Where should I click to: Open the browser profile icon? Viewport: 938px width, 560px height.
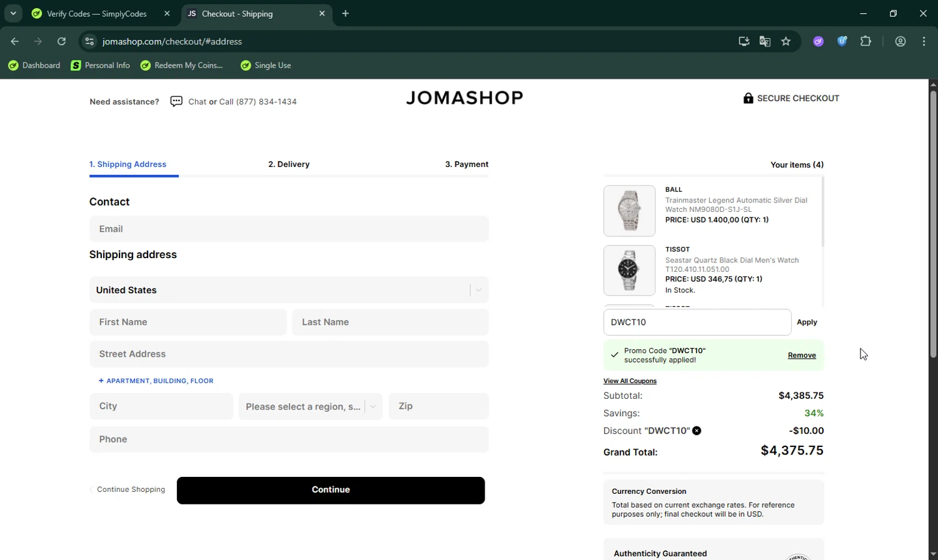pyautogui.click(x=900, y=41)
